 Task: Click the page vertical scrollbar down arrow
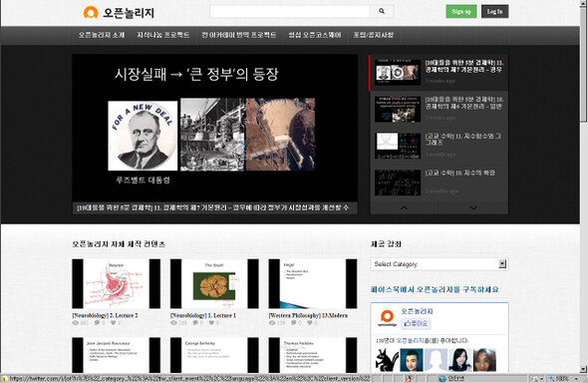tap(583, 369)
